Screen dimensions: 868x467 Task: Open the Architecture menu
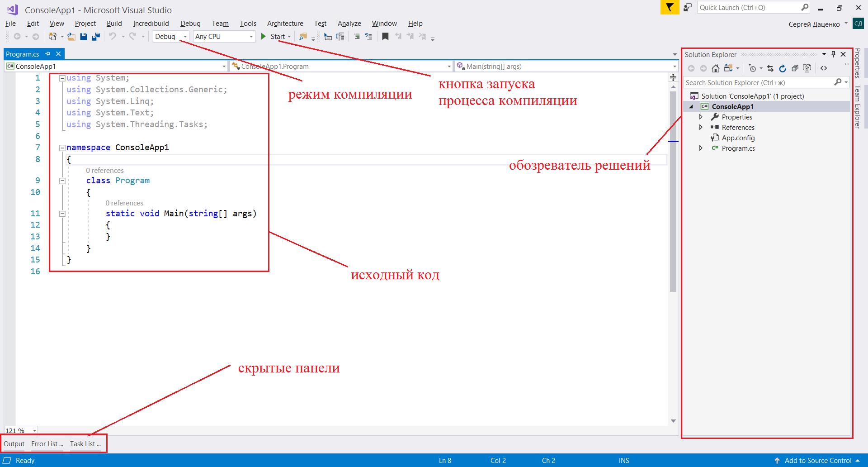coord(285,24)
